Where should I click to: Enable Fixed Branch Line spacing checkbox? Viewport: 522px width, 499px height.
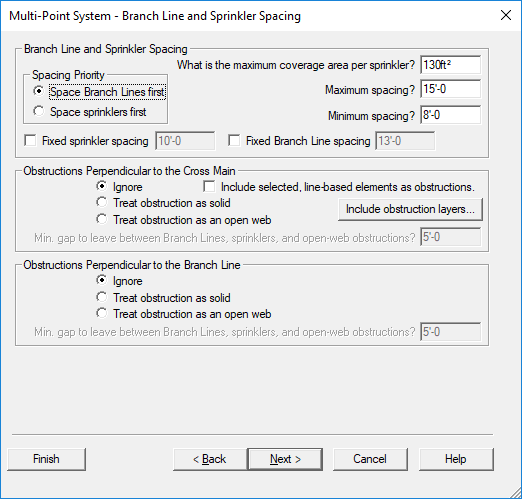234,140
